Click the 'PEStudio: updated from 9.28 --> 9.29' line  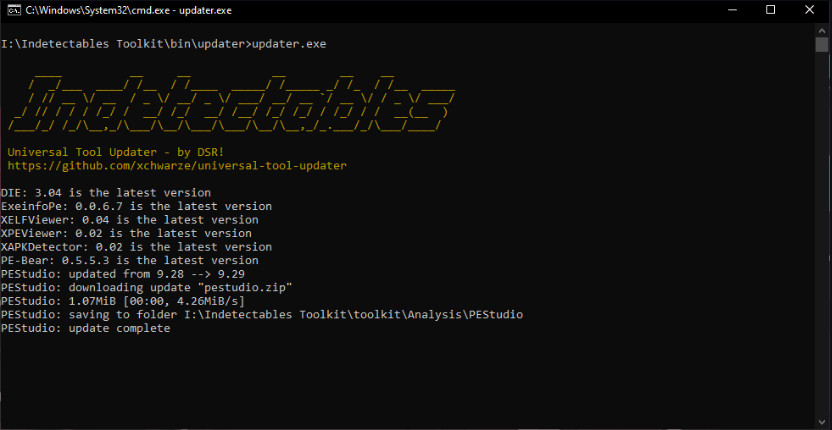pos(123,274)
